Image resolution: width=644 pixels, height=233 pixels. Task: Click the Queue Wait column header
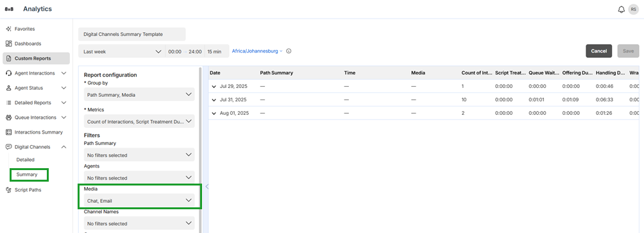[544, 73]
